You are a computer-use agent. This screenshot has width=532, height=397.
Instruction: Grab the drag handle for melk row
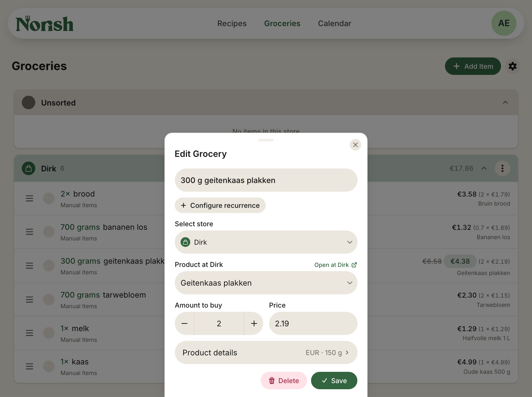tap(29, 333)
